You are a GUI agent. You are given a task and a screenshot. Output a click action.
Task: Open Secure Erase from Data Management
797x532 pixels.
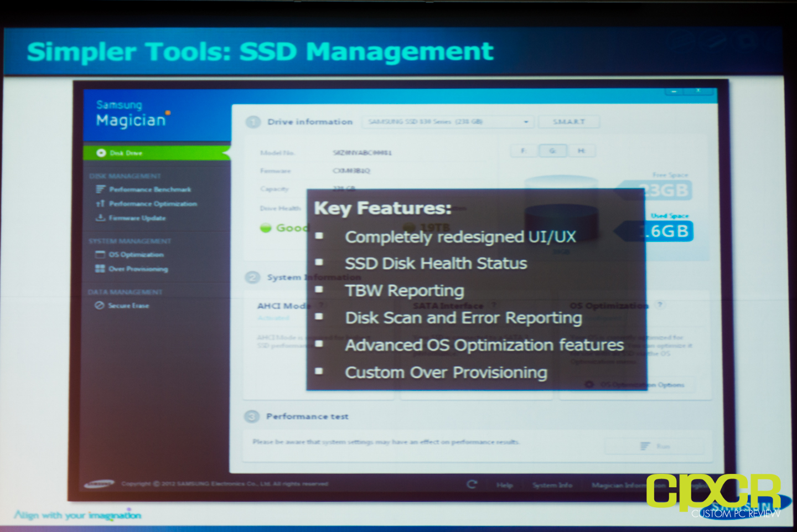(128, 306)
